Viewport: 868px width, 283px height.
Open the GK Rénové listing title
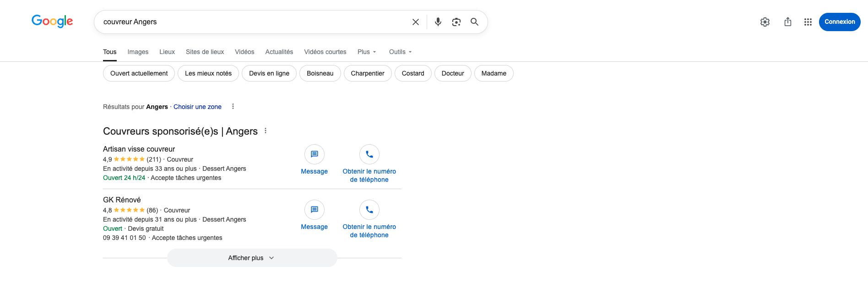click(122, 200)
